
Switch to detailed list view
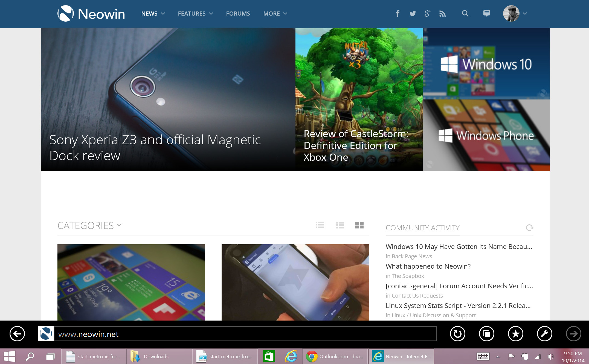[340, 225]
